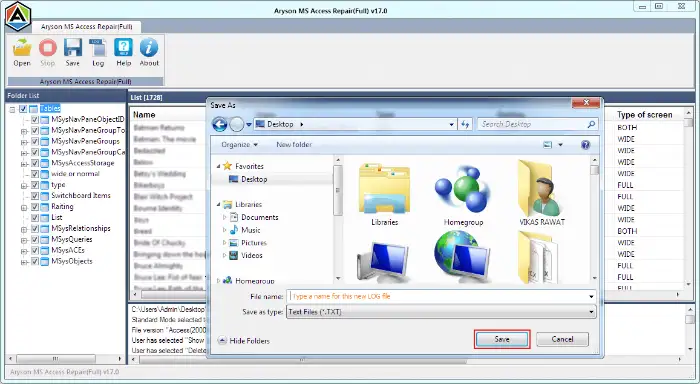Select the Network globe icon
This screenshot has width=700, height=384.
[x=463, y=257]
